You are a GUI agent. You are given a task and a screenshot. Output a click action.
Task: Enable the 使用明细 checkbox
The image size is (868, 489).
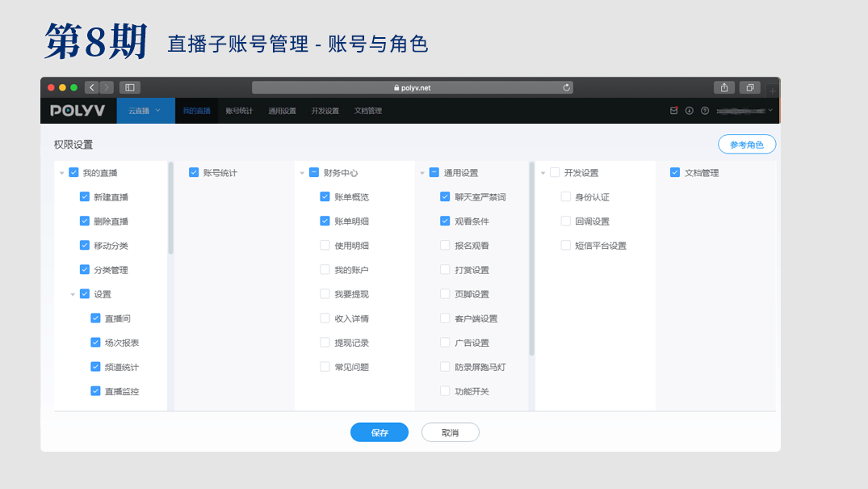click(x=325, y=246)
